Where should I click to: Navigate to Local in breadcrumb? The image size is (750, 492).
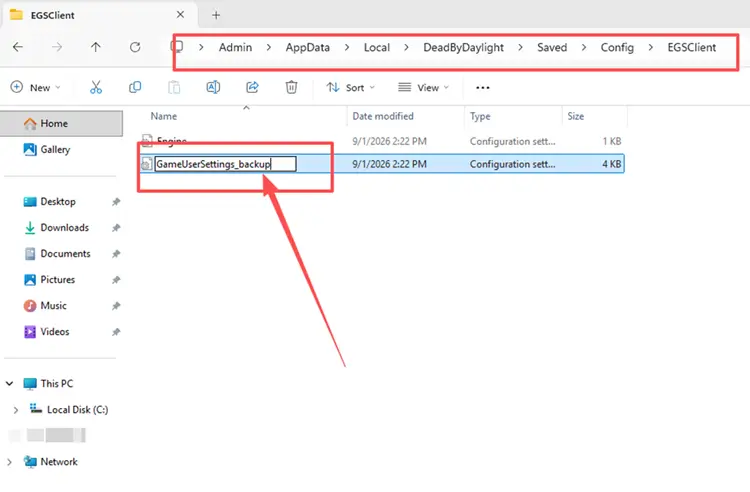[377, 47]
